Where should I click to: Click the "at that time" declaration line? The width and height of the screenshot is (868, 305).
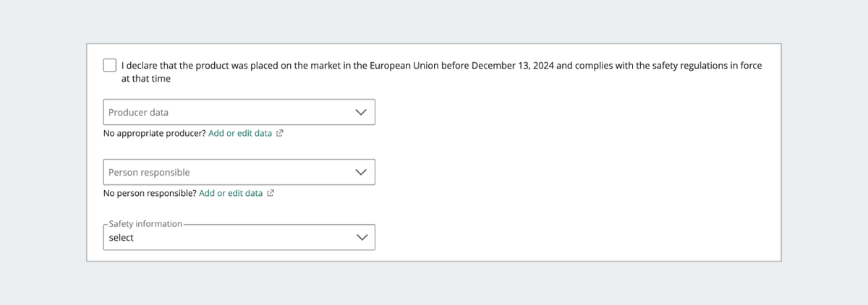146,79
